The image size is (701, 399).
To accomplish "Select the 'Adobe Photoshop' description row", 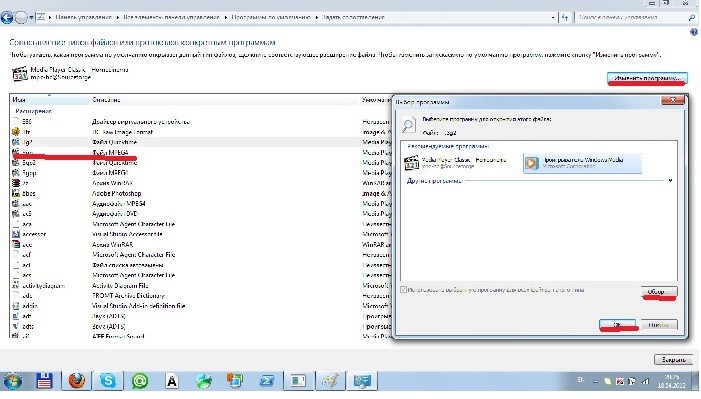I will pos(200,194).
